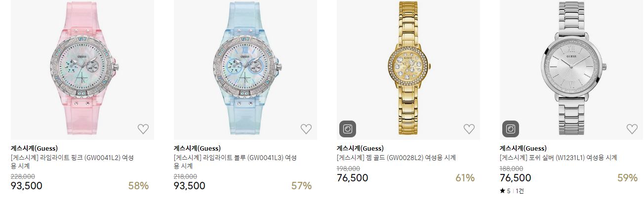The image size is (644, 207).
Task: Toggle wishlist heart on pink Limelight watch
Action: click(143, 129)
